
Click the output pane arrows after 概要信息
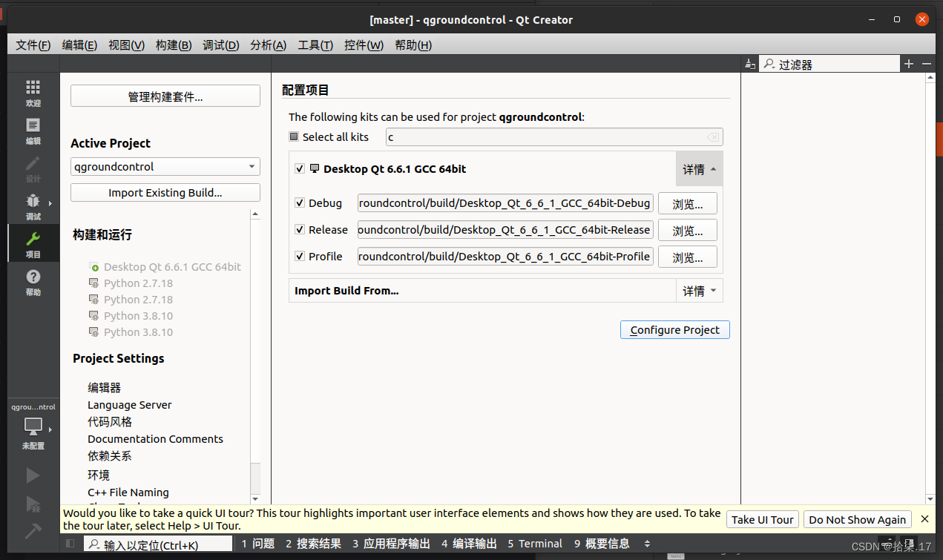[647, 544]
